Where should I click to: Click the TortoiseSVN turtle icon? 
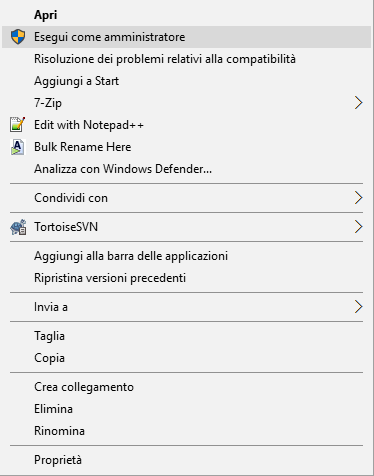pos(18,227)
